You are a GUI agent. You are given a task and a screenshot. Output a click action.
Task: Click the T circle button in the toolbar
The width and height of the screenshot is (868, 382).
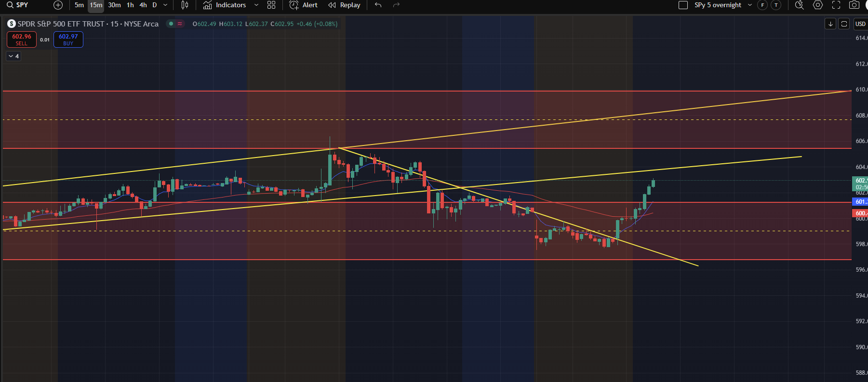coord(776,5)
